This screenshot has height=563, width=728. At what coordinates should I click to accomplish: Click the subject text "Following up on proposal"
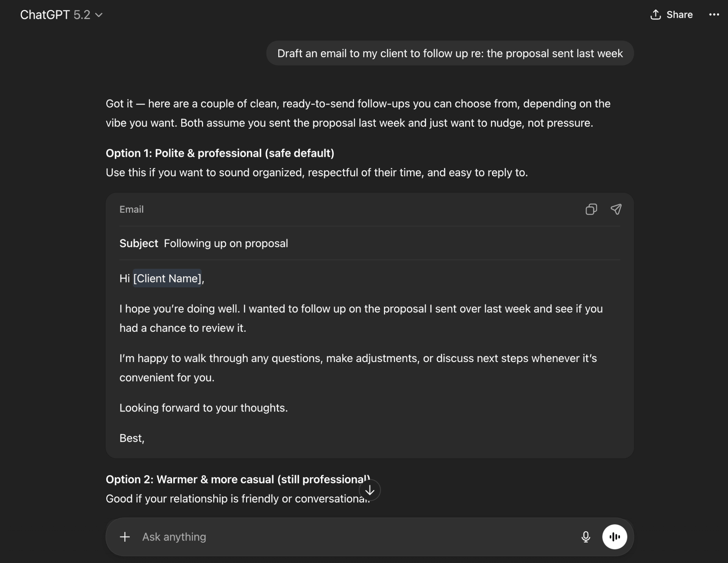point(226,243)
